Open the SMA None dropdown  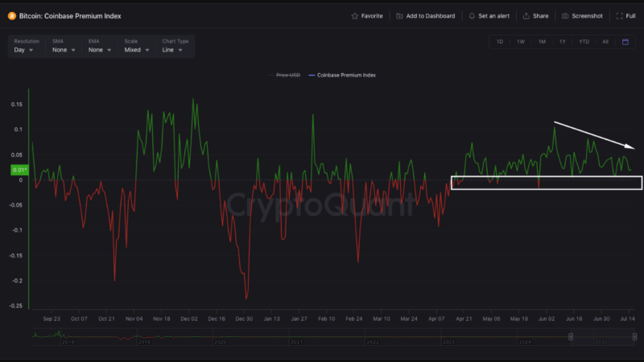click(64, 50)
